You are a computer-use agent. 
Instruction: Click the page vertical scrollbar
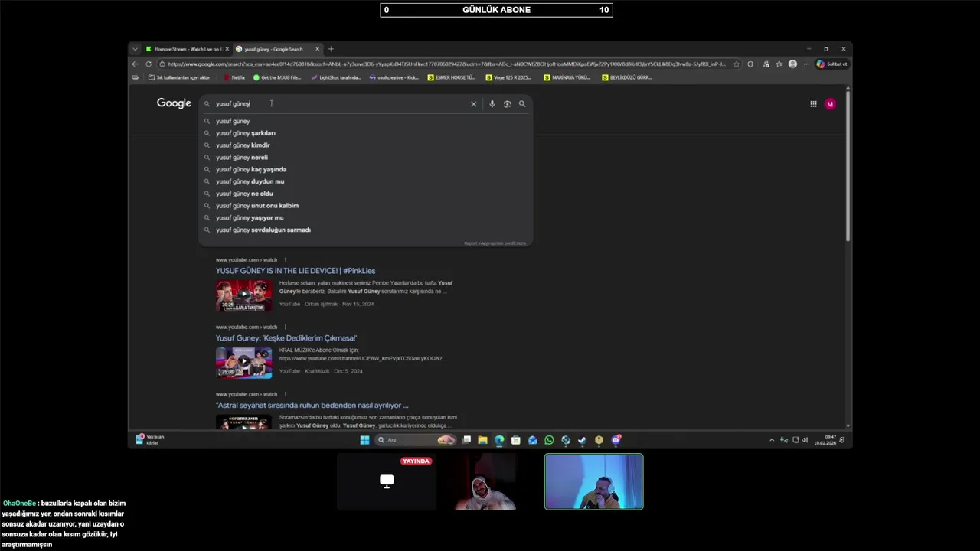[848, 165]
